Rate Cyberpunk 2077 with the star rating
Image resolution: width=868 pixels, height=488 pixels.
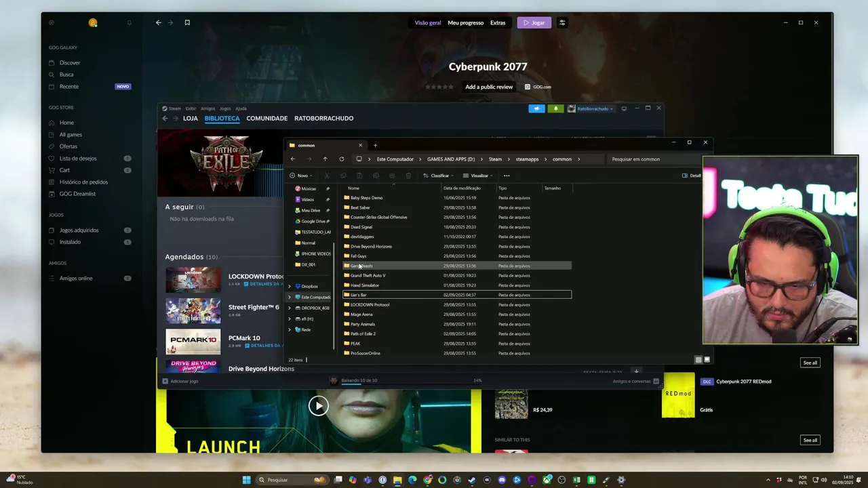click(x=439, y=87)
